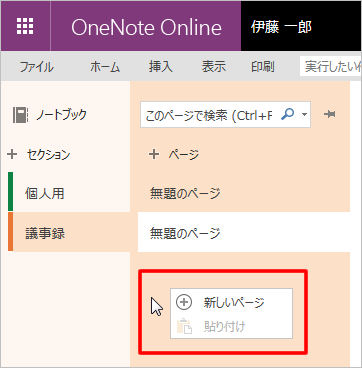This screenshot has height=368, width=362.
Task: Open the ファイル menu
Action: (x=36, y=67)
